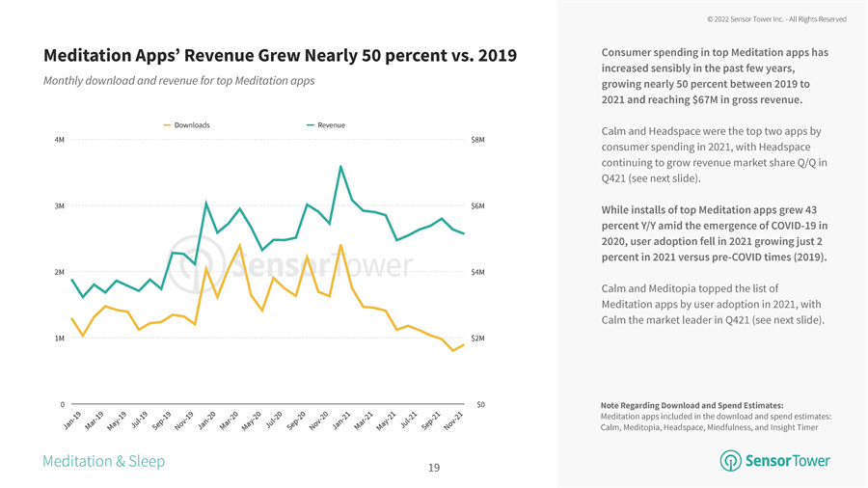Screen dimensions: 868x488
Task: Toggle the Downloads series legend label
Action: tap(193, 125)
